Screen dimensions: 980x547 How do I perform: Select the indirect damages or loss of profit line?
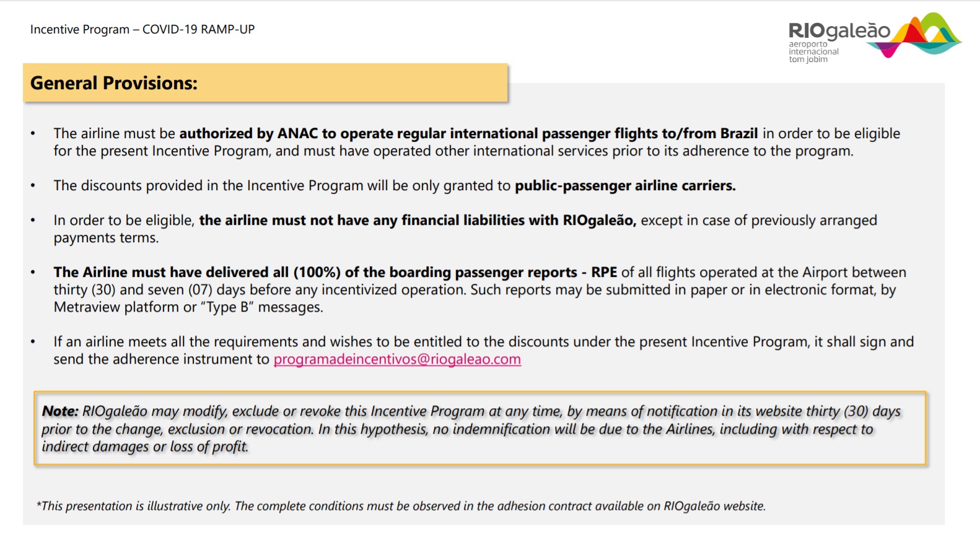point(145,447)
